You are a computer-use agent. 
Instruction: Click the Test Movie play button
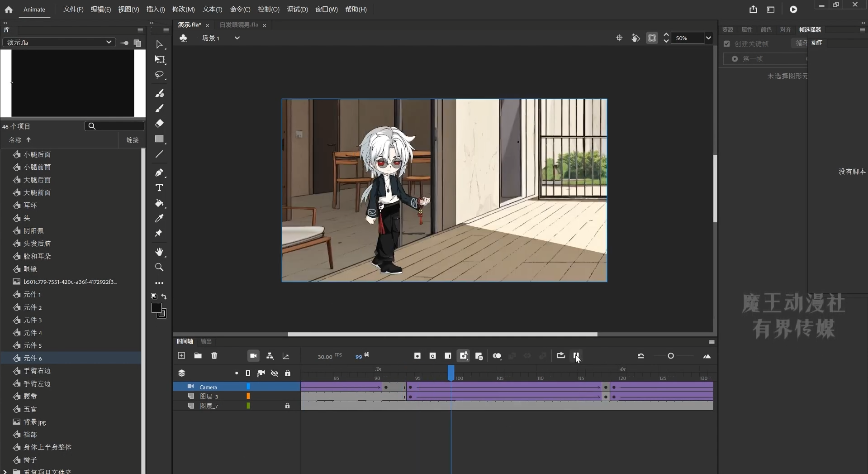coord(793,10)
